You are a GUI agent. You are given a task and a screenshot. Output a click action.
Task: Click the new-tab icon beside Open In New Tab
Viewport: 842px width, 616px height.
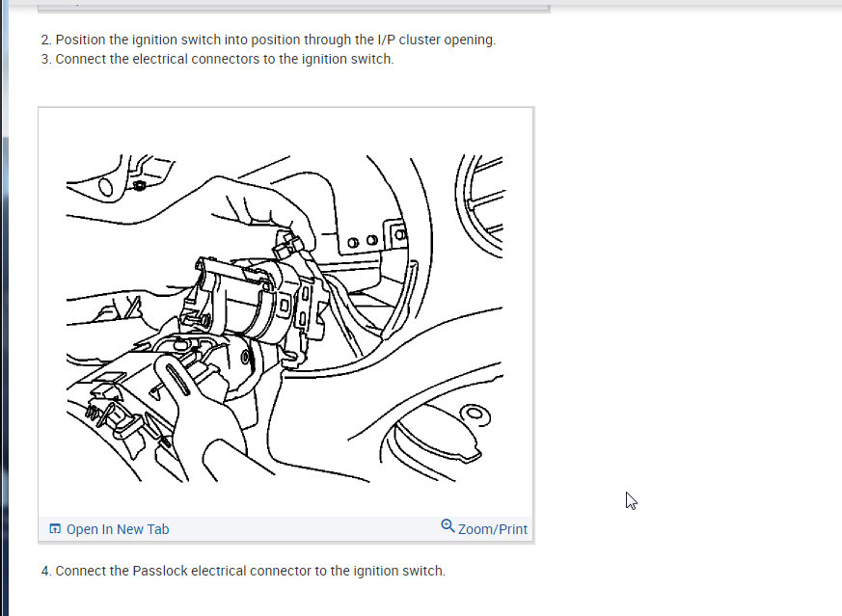[55, 528]
